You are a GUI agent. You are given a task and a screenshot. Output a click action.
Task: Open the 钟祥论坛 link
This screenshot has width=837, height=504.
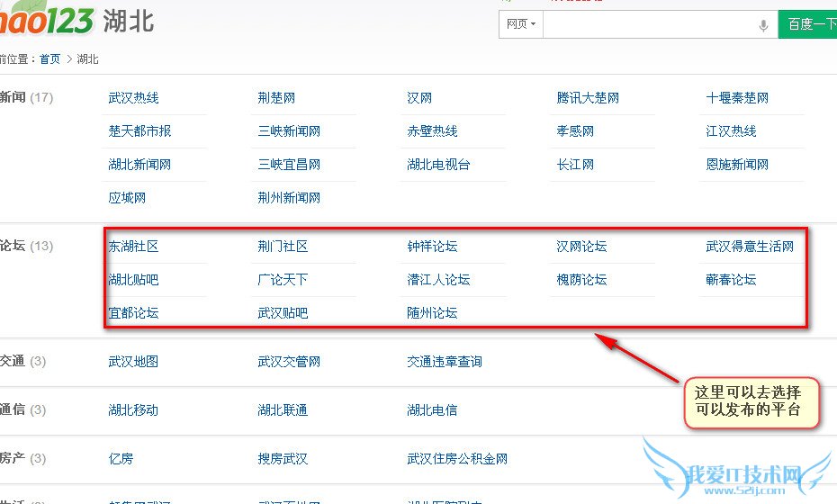coord(432,247)
